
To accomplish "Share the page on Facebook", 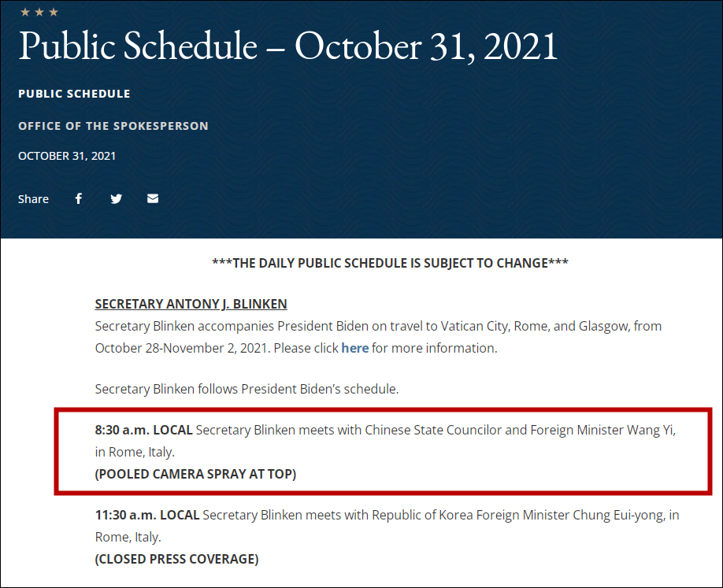I will coord(79,199).
